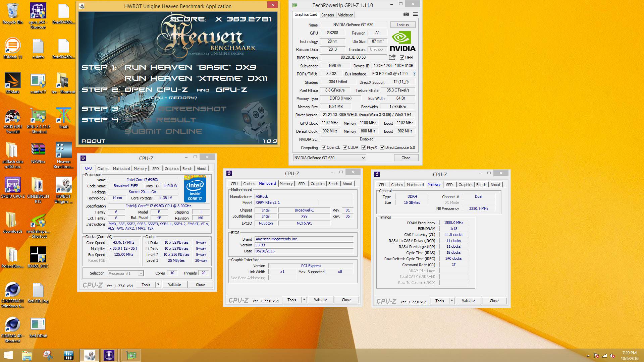Click GPU-Z BIOS export share icon
Image resolution: width=644 pixels, height=362 pixels.
(392, 57)
